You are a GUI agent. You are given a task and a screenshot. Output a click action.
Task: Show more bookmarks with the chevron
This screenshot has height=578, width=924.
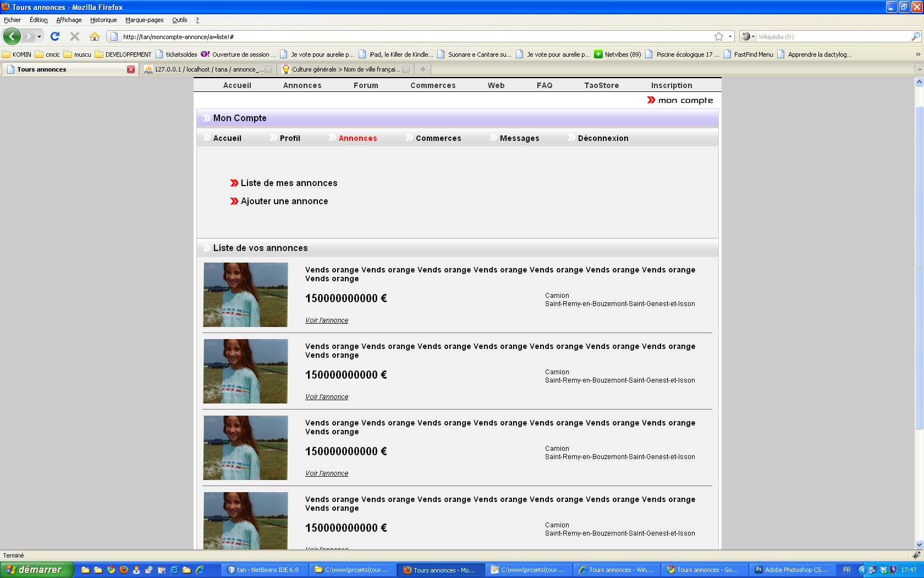pos(917,54)
